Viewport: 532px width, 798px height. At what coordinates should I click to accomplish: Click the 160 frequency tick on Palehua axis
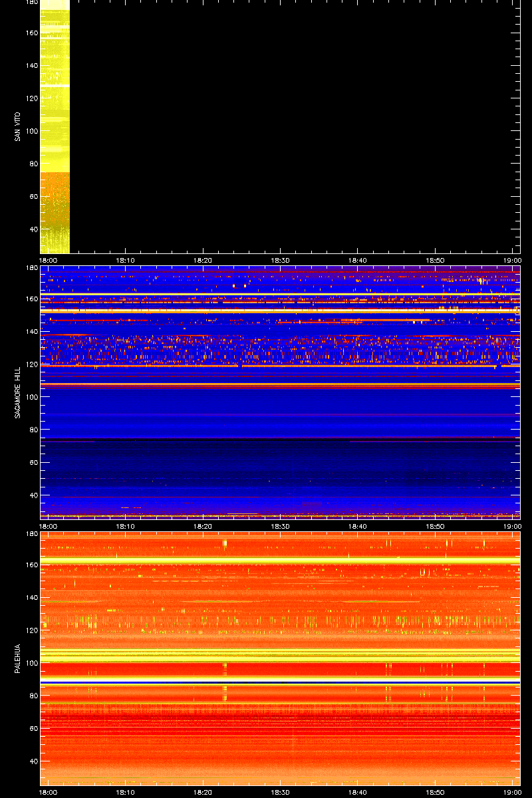click(x=31, y=565)
